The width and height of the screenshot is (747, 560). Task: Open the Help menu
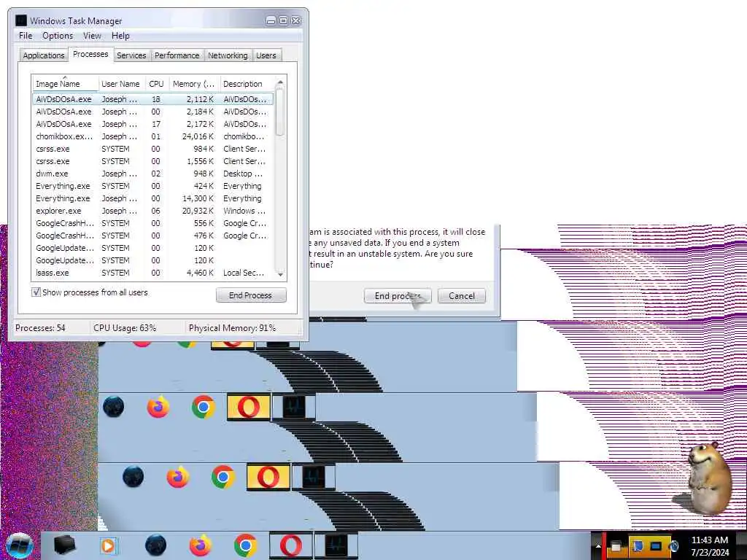(120, 36)
